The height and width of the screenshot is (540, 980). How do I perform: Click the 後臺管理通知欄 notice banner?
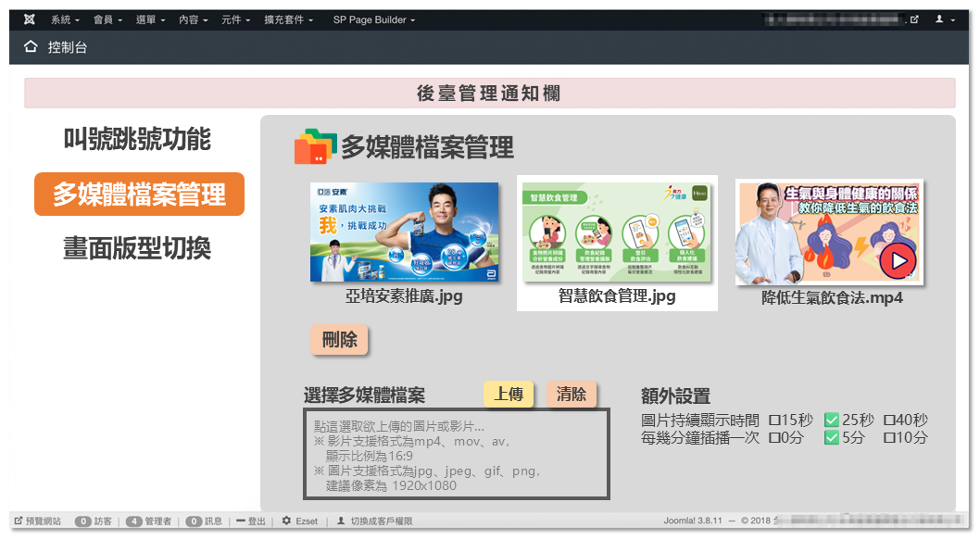[x=489, y=94]
